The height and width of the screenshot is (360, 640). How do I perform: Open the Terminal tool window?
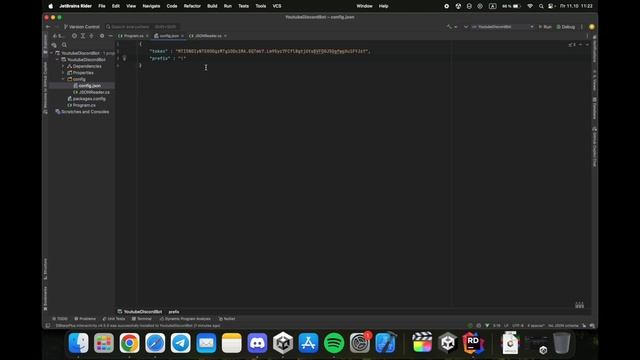coord(142,319)
